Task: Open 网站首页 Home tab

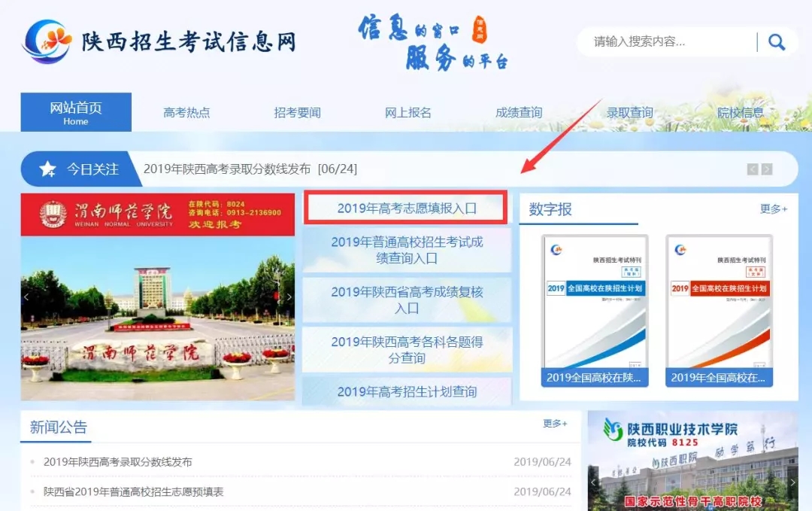Action: [76, 112]
